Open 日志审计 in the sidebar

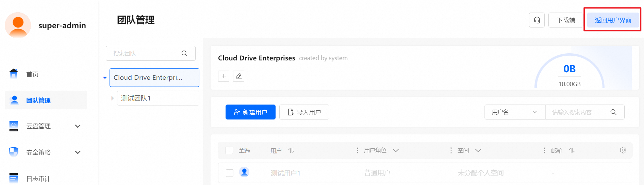(x=46, y=179)
